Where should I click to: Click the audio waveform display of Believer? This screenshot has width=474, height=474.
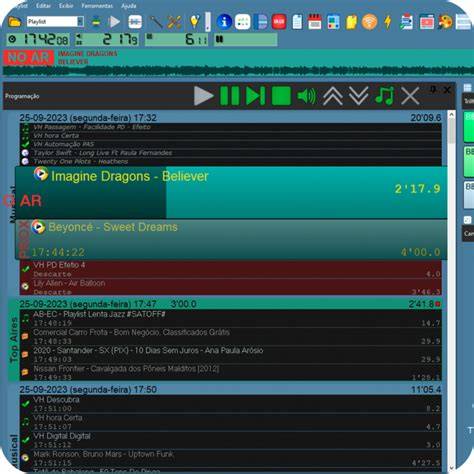point(238,71)
